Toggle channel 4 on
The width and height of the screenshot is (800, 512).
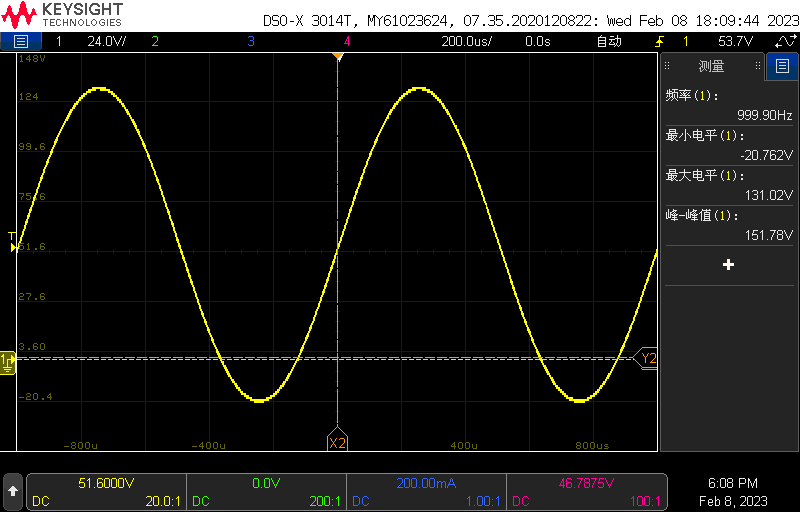tap(347, 41)
